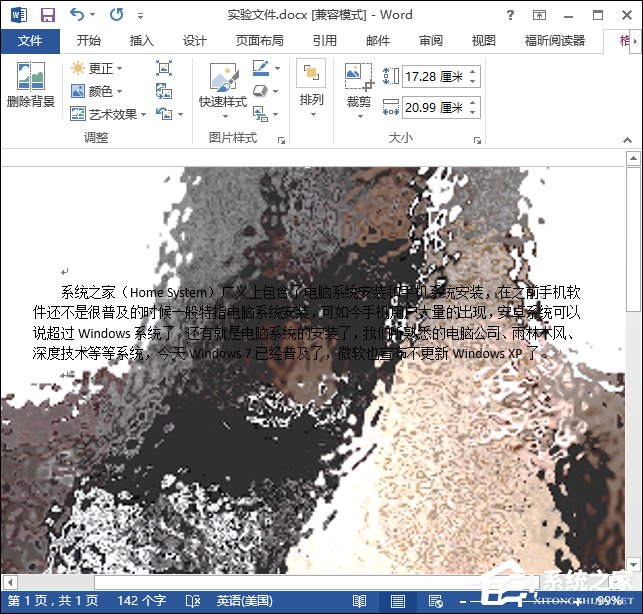Click the Quick Styles (快速样式) icon
643x614 pixels.
coord(222,78)
